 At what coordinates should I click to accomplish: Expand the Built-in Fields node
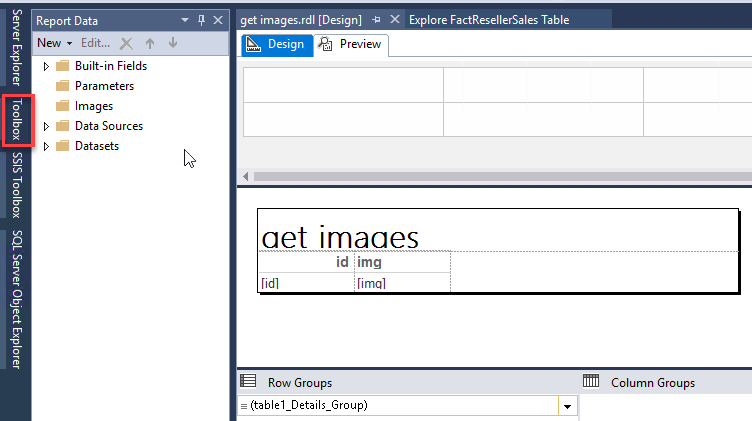click(x=46, y=66)
